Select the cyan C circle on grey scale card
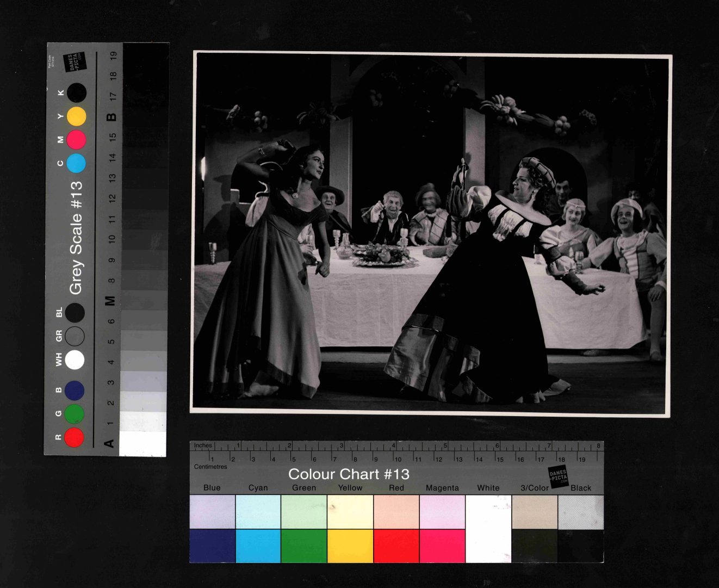Image resolution: width=719 pixels, height=588 pixels. point(76,163)
